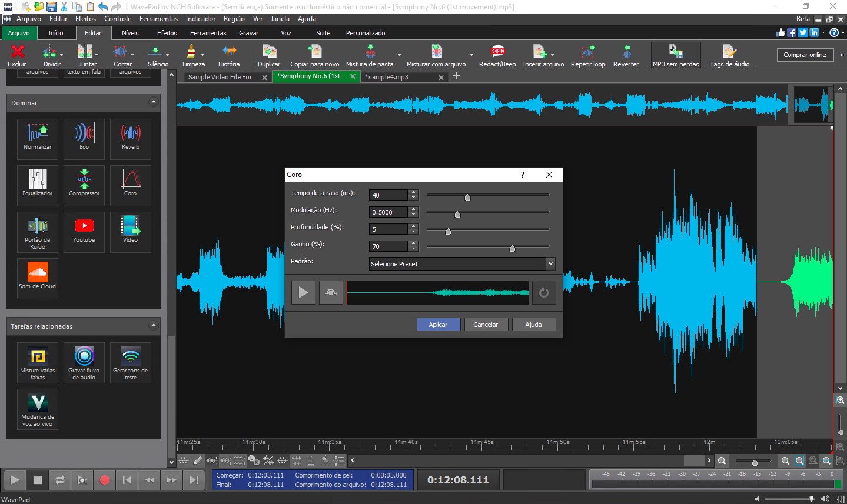Toggle loop playback in transport controls
Image resolution: width=847 pixels, height=504 pixels.
[x=59, y=480]
